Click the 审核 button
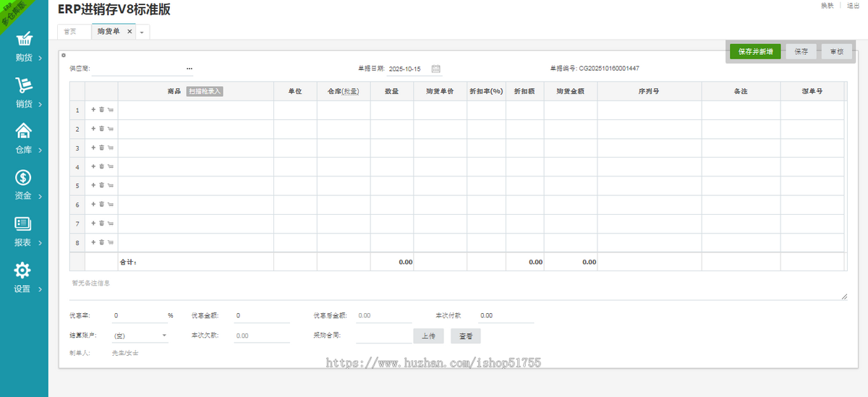 (x=837, y=51)
